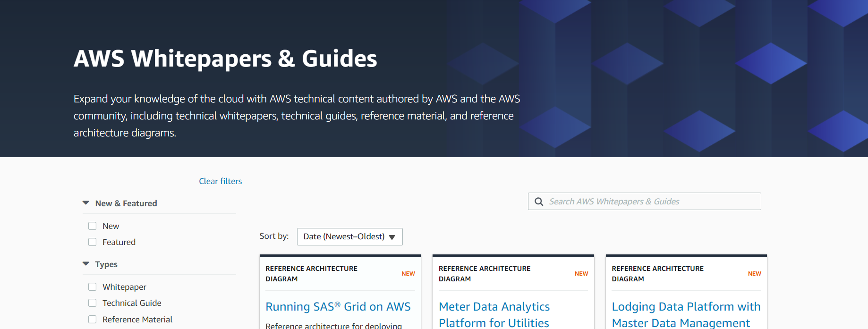Screen dimensions: 868x329
Task: Focus the Search AWS Whitepapers & Guides field
Action: 644,202
